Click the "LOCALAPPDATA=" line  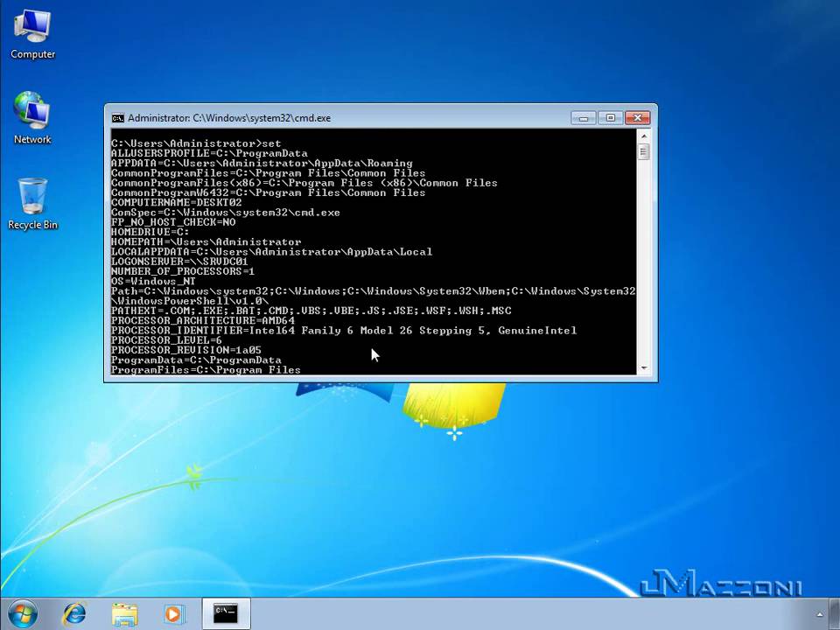(271, 252)
